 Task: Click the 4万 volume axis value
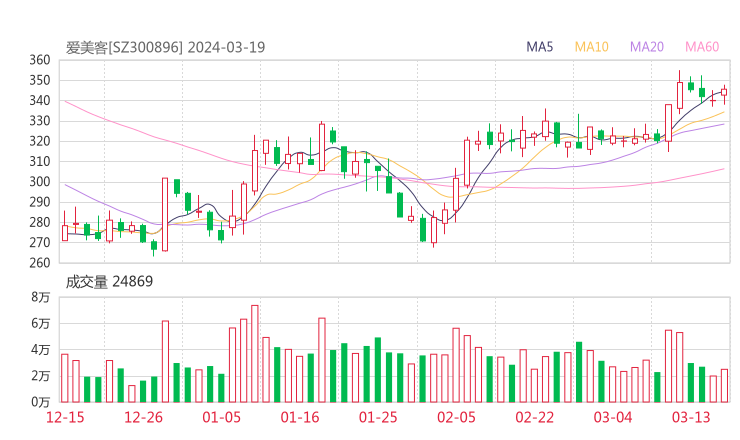pos(41,350)
